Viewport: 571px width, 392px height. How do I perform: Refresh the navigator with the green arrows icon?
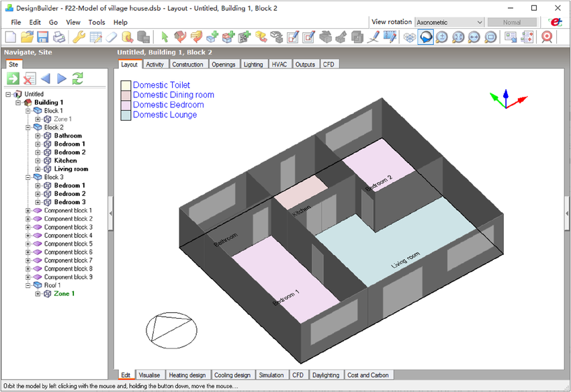[77, 79]
